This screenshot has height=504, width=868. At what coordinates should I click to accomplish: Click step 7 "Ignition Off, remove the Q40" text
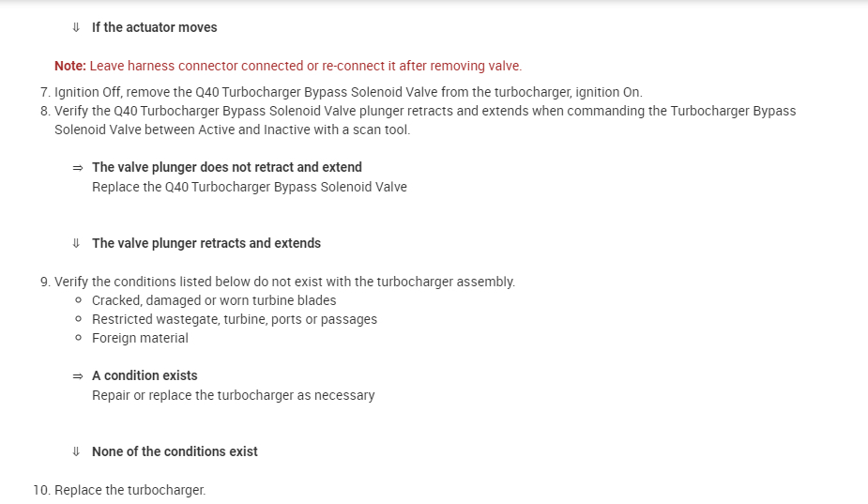point(347,92)
